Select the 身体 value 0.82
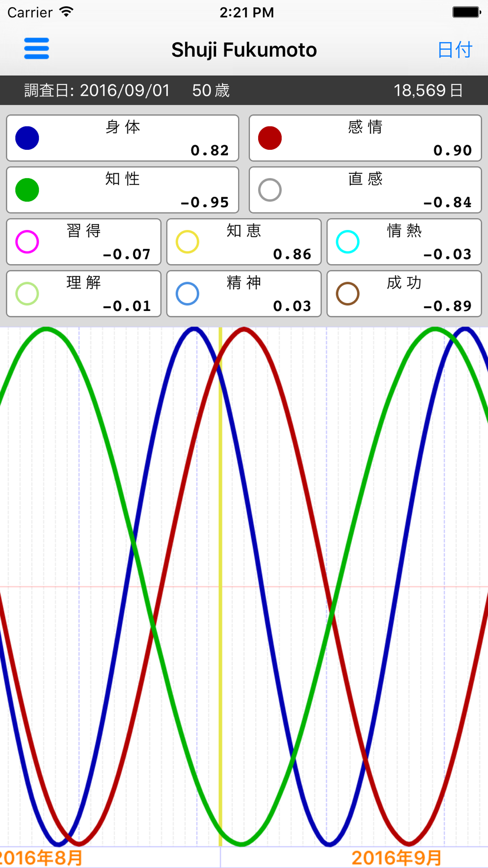This screenshot has height=868, width=488. click(x=210, y=150)
